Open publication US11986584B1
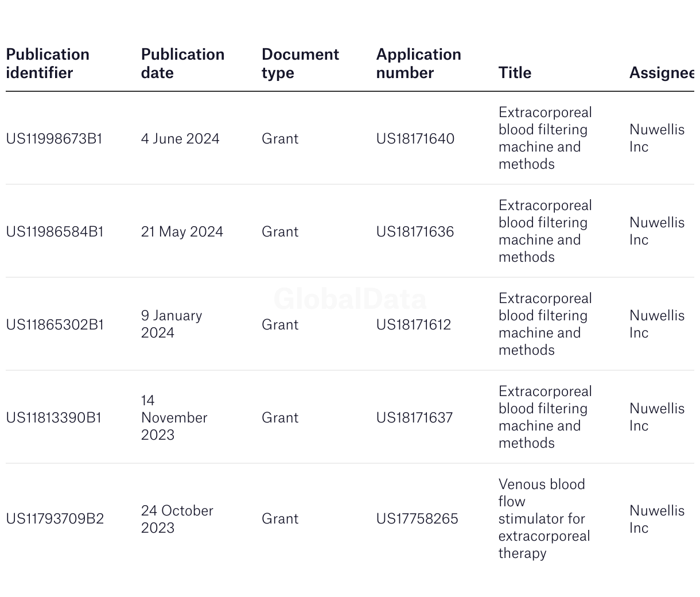 (x=55, y=231)
